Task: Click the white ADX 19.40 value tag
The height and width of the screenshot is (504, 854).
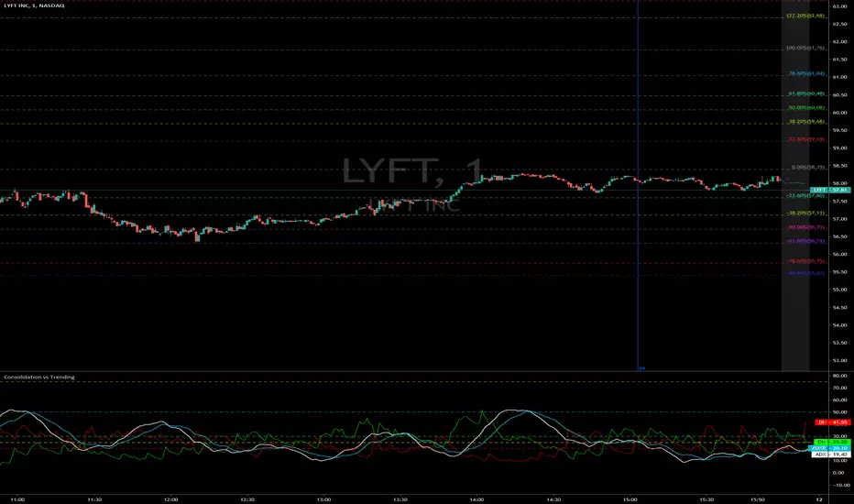Action: (x=830, y=455)
